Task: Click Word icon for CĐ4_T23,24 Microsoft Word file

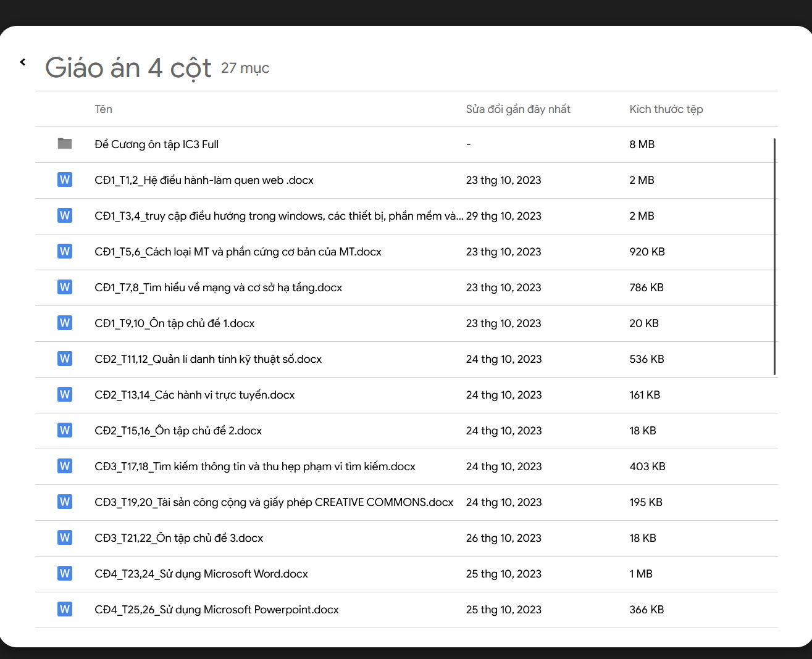Action: [65, 573]
